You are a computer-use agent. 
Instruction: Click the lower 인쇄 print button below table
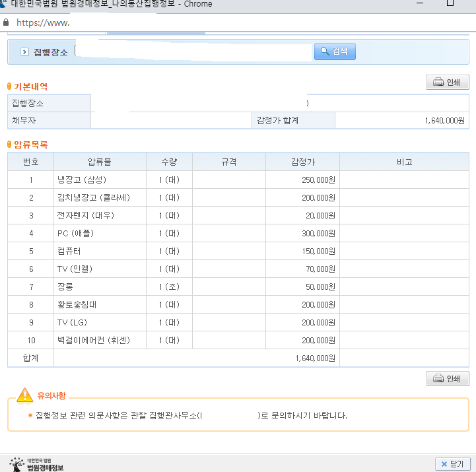447,378
